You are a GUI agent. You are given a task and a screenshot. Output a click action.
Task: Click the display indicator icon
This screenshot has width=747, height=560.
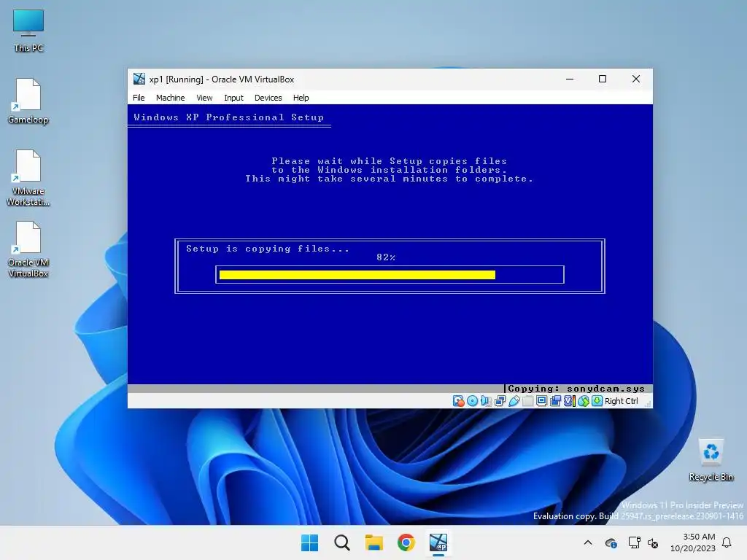[x=542, y=401]
